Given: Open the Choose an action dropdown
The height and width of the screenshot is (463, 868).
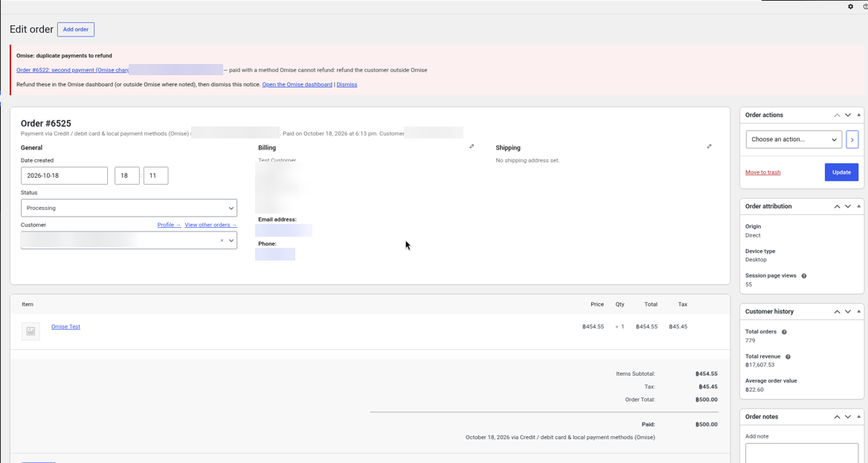Looking at the screenshot, I should coord(794,139).
